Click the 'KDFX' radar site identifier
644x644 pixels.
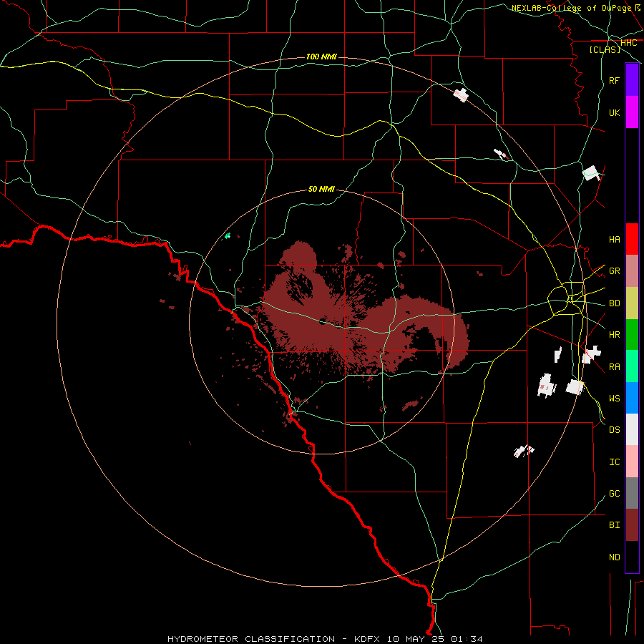coord(367,639)
